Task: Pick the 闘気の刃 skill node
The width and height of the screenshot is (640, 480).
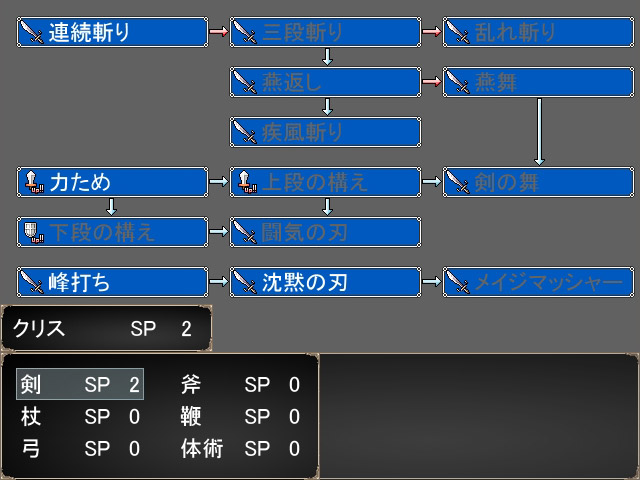Action: click(x=325, y=232)
